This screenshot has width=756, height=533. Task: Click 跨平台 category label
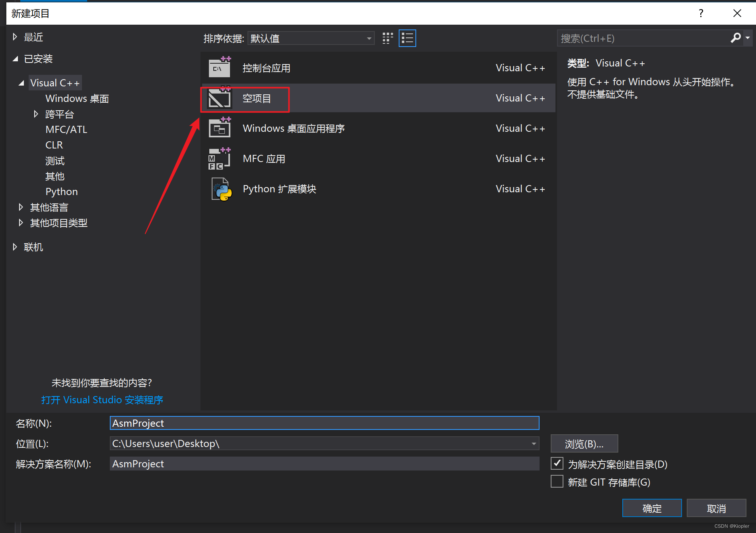(60, 114)
